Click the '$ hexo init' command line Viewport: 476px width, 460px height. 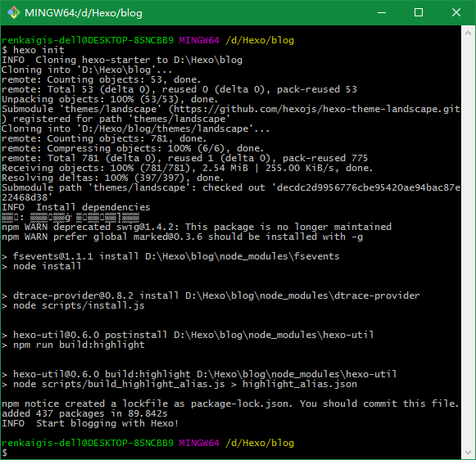pos(33,50)
